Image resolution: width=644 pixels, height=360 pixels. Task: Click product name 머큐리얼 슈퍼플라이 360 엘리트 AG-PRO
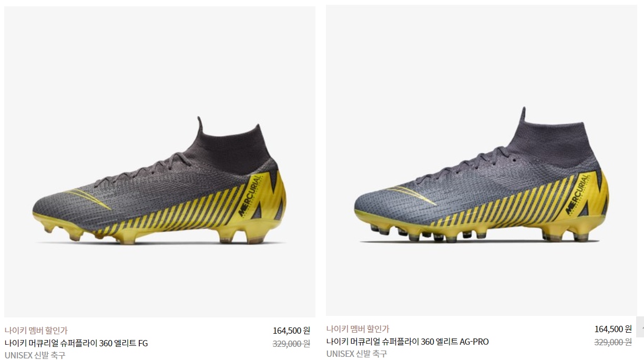click(x=407, y=342)
